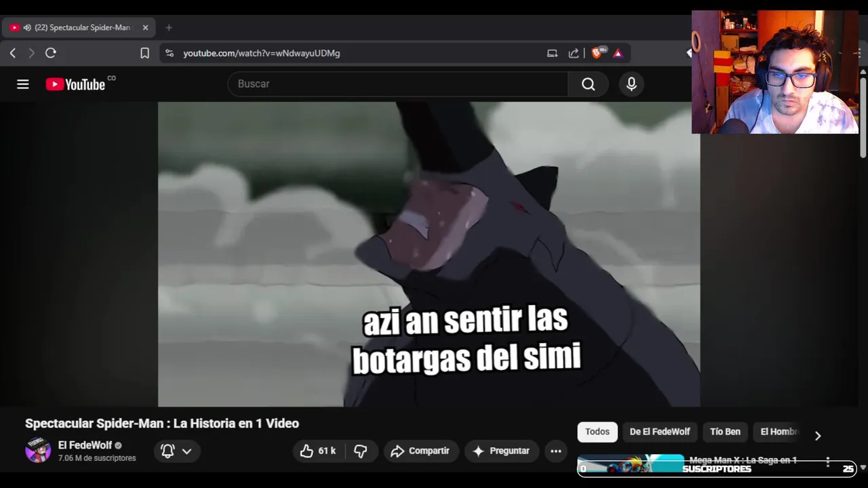
Task: Open more actions three-dot menu under video
Action: point(556,451)
